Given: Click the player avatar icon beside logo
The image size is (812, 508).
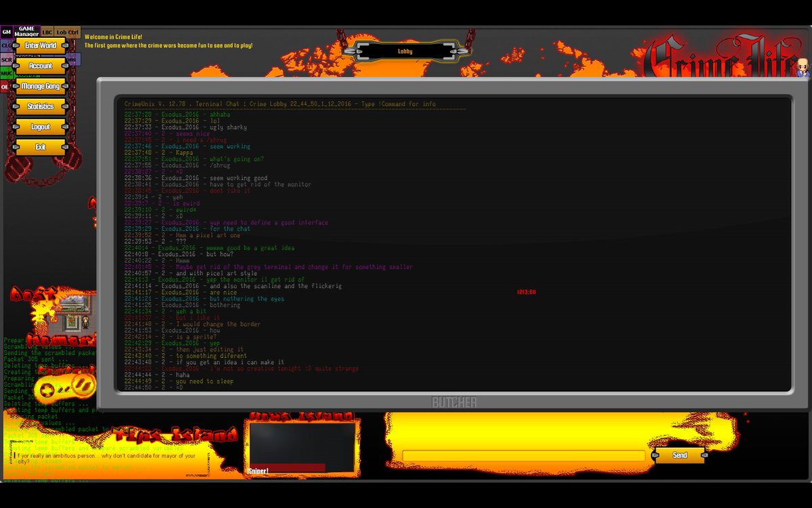Looking at the screenshot, I should (x=803, y=67).
